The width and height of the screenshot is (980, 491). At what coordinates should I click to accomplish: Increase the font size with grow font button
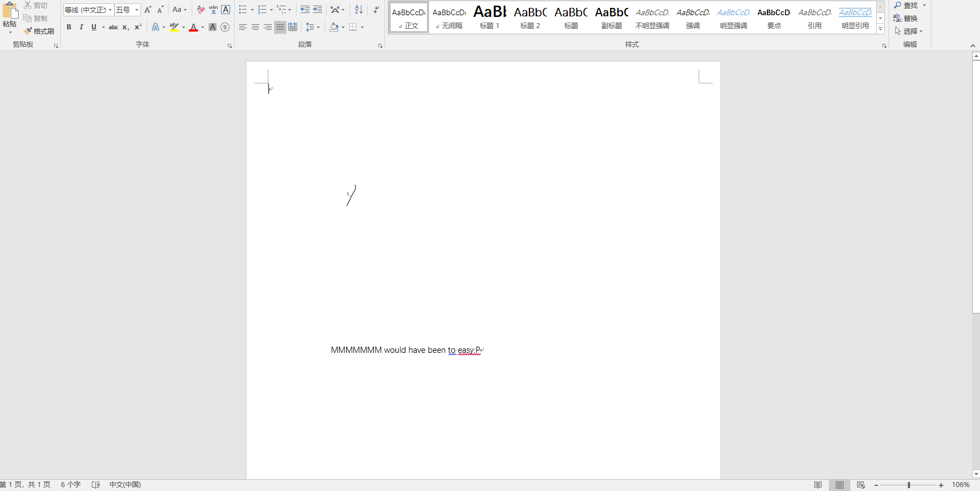click(148, 10)
